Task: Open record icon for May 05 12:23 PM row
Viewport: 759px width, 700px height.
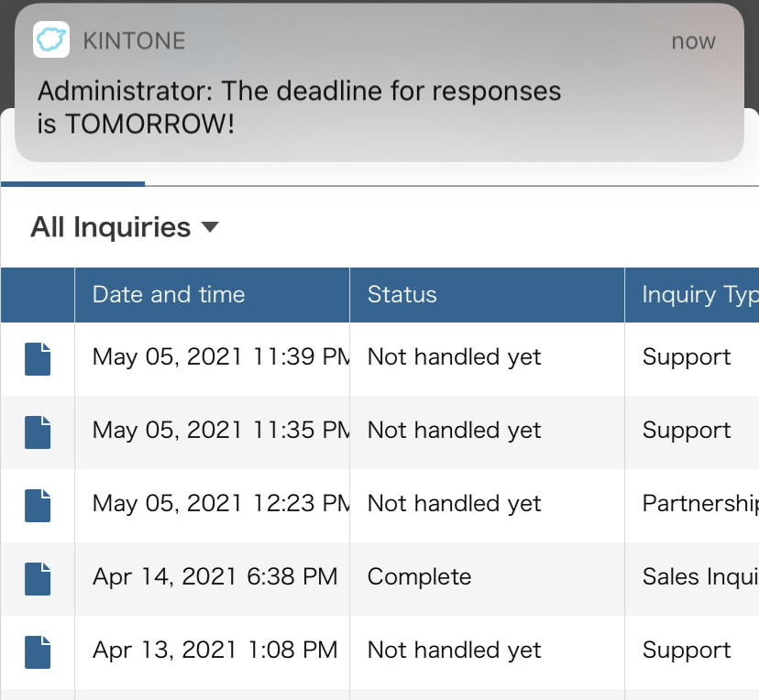Action: [38, 505]
